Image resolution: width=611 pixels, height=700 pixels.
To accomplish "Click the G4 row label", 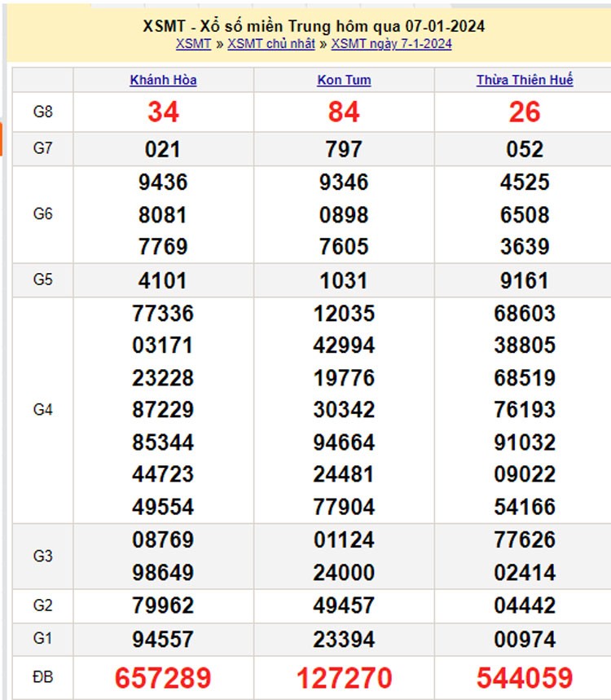I will point(42,410).
